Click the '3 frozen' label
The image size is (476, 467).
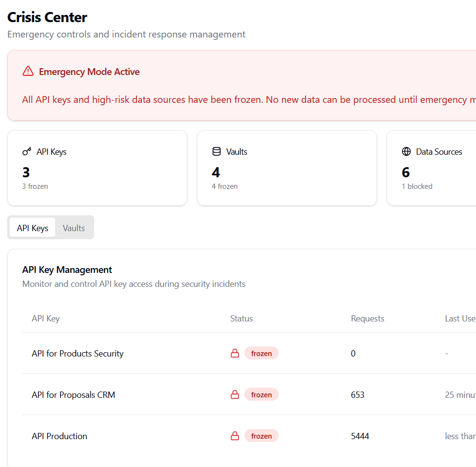35,186
